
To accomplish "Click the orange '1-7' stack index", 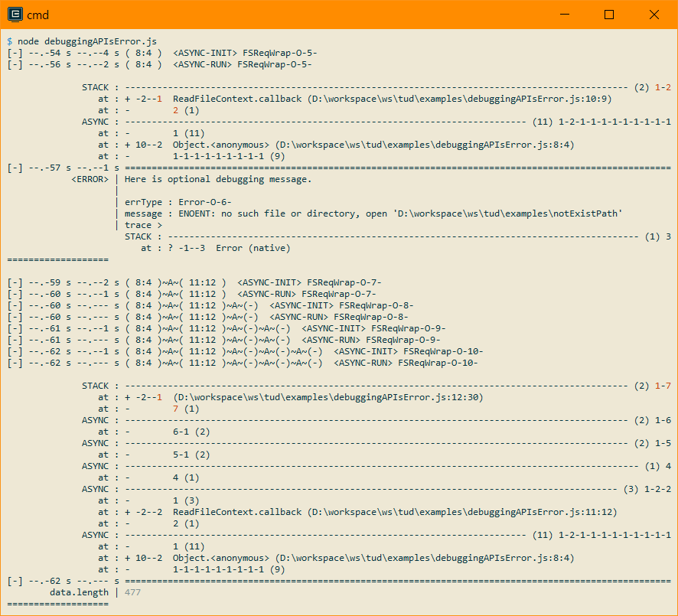I will click(x=663, y=386).
